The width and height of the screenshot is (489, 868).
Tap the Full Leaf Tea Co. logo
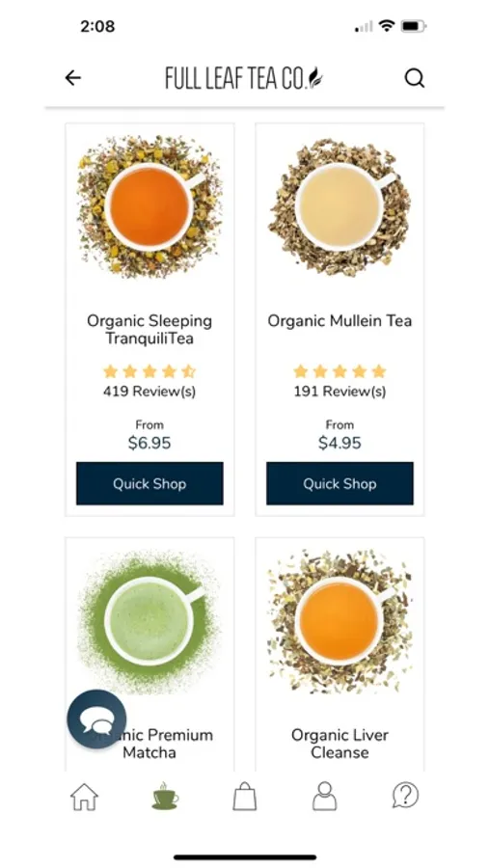point(244,78)
